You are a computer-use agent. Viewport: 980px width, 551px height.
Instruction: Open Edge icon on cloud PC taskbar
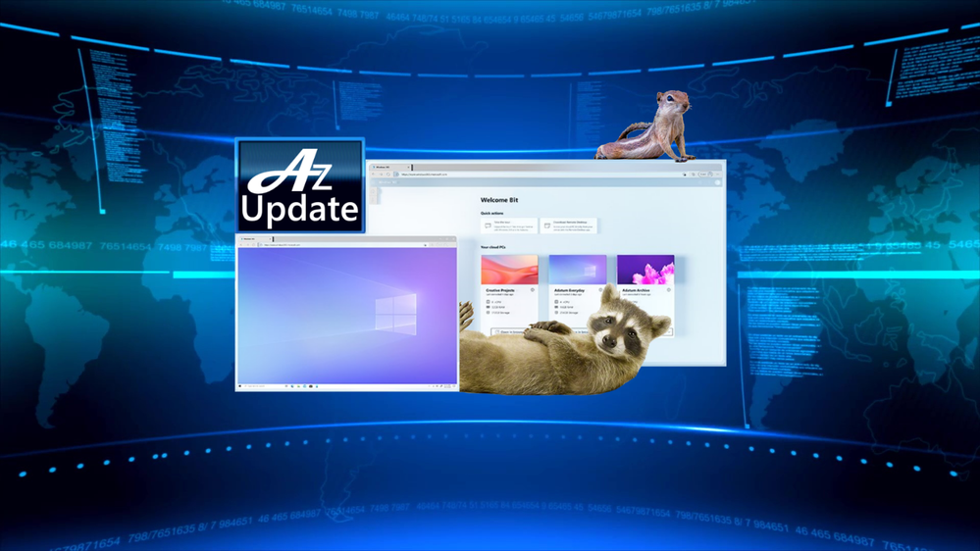click(x=292, y=386)
